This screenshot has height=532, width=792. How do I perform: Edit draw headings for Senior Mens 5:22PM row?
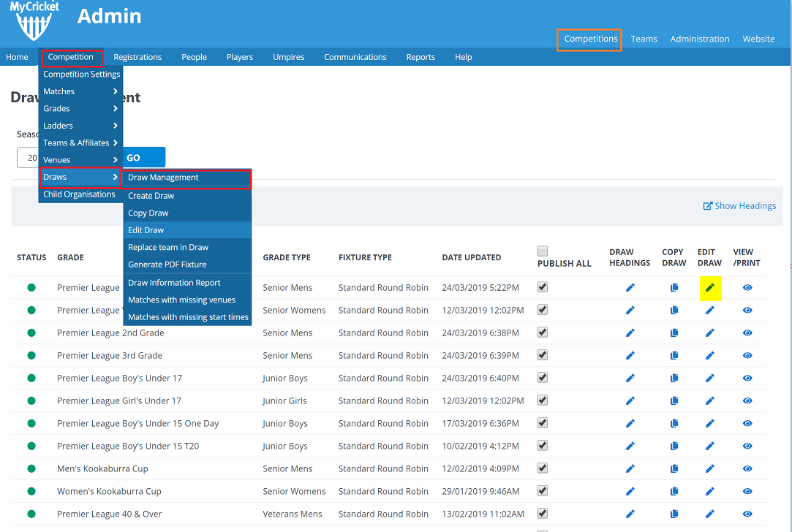click(x=630, y=288)
